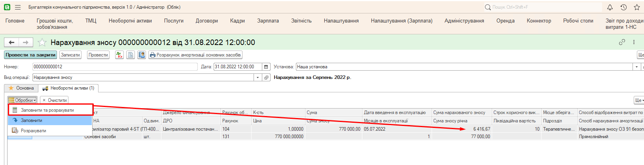Open history clock icon

click(623, 7)
